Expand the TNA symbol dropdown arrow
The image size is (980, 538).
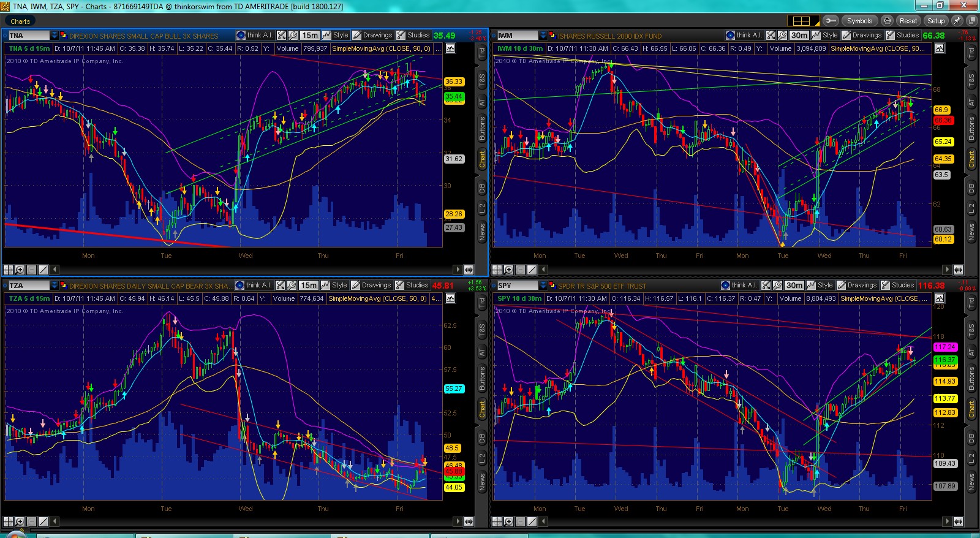point(55,36)
